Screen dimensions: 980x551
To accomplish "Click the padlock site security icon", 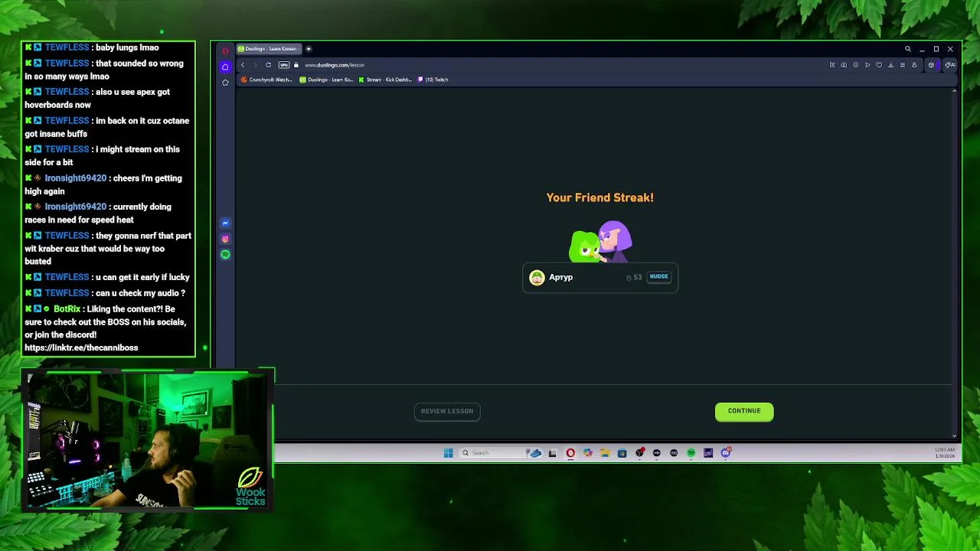I will pyautogui.click(x=296, y=65).
